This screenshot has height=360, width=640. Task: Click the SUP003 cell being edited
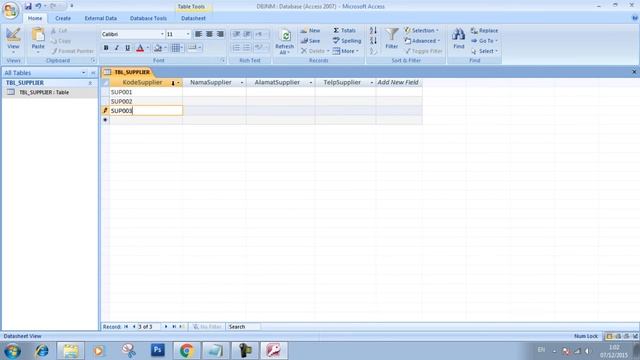[146, 111]
